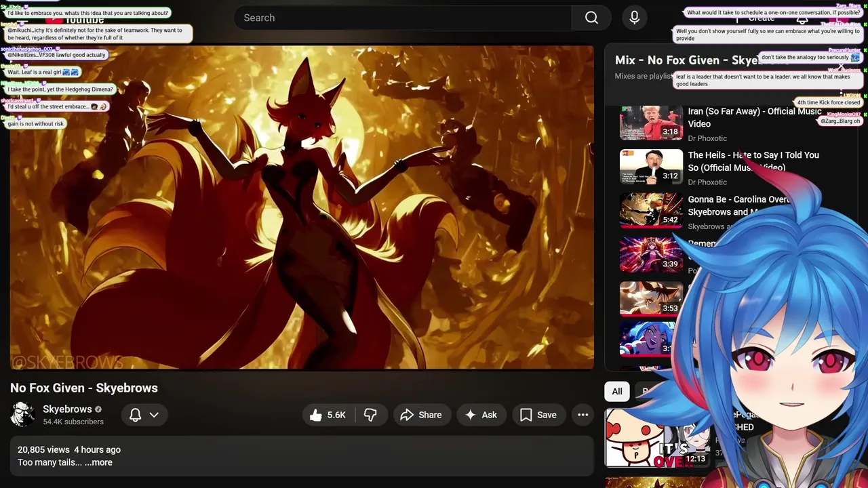Like the video with thumbs up
This screenshot has width=868, height=488.
point(328,415)
